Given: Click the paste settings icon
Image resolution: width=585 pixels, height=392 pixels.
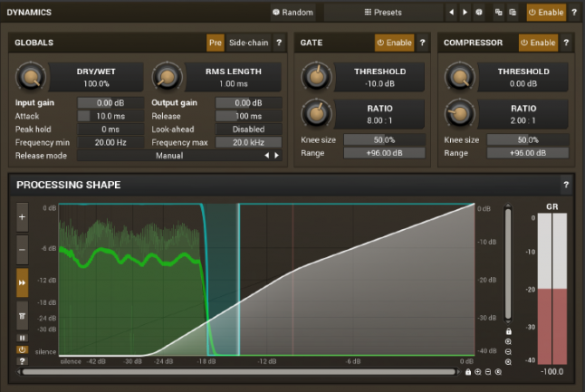Looking at the screenshot, I should click(x=513, y=13).
